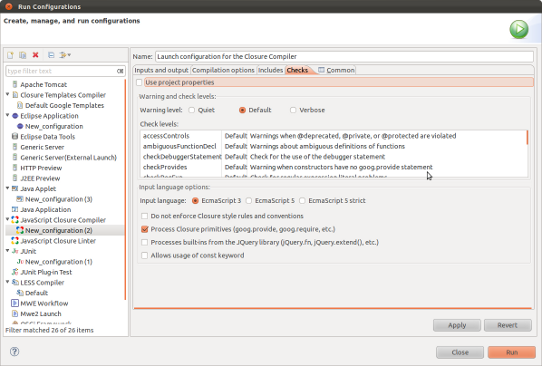
Task: Collapse JavaScript Closure Compiler tree node
Action: (x=8, y=219)
